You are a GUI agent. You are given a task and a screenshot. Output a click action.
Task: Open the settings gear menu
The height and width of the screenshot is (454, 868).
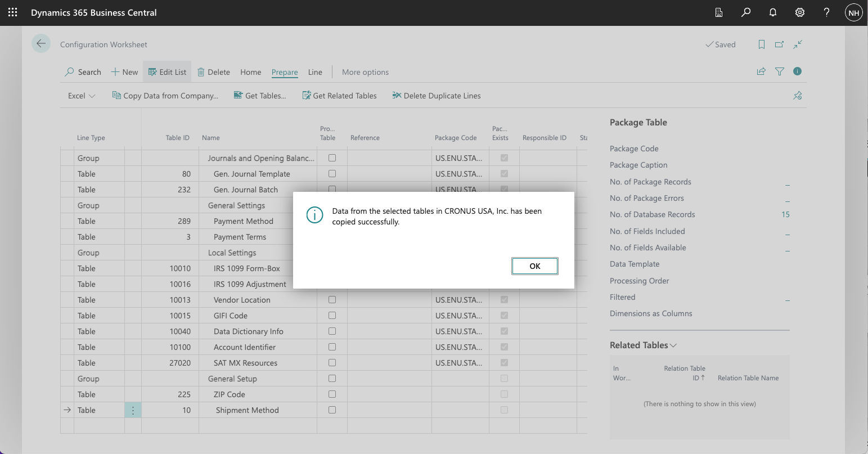click(799, 12)
